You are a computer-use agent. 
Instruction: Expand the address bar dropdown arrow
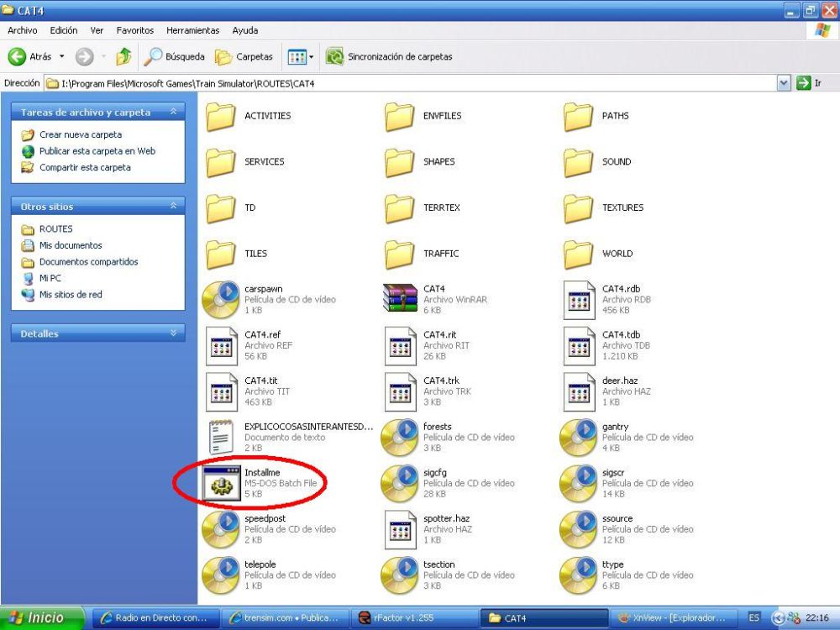coord(784,83)
